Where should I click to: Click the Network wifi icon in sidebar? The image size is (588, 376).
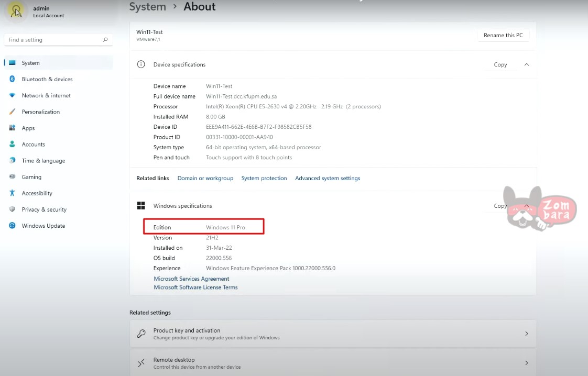[x=13, y=96]
